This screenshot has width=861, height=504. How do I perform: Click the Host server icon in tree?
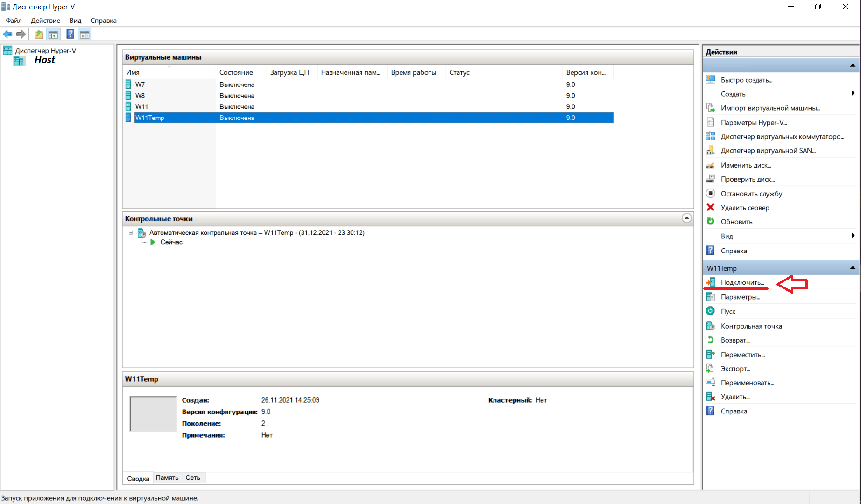pyautogui.click(x=19, y=61)
